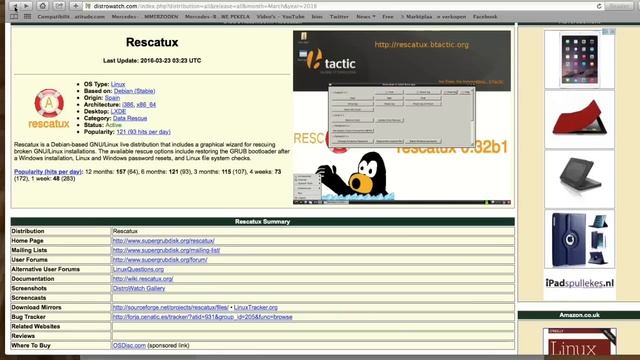Viewport: 640px width, 360px height.
Task: Open the supergrubdisk.org mailing-list link
Action: pos(166,250)
